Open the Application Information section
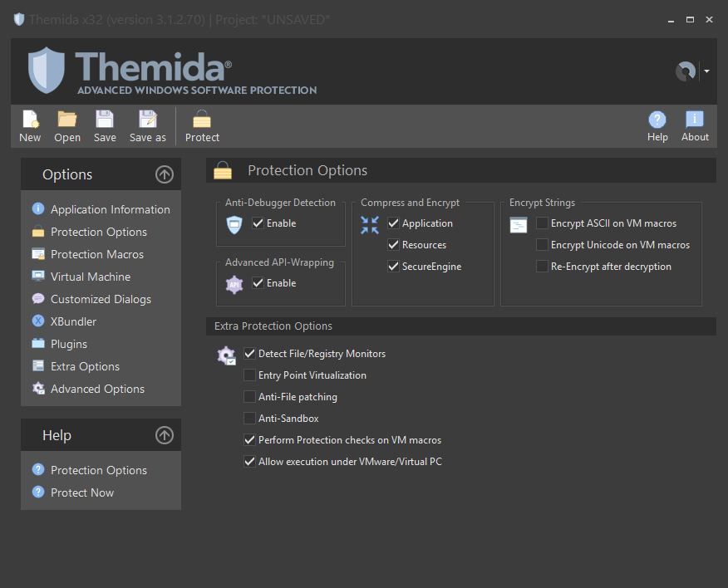 click(x=110, y=209)
